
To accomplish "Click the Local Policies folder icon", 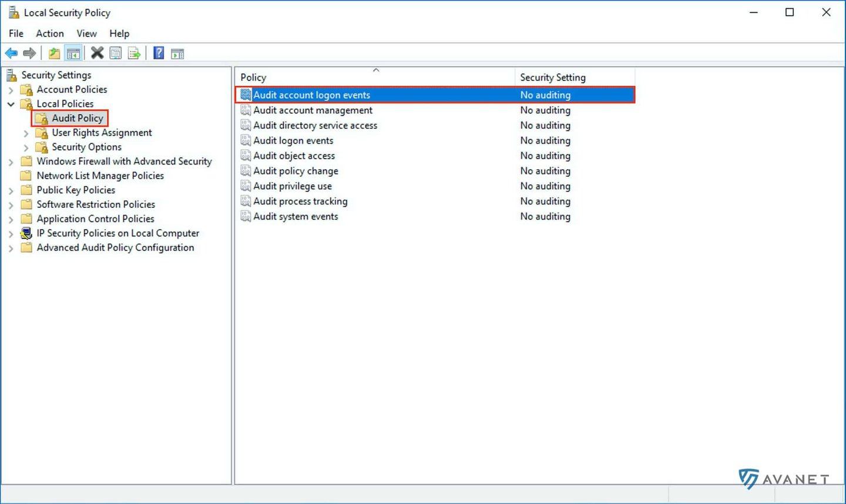I will tap(26, 104).
